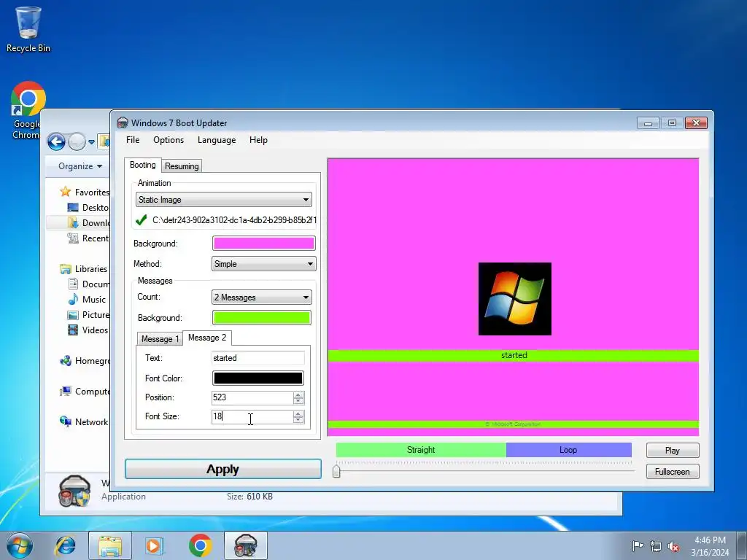The image size is (747, 560).
Task: Click the image file path text
Action: (x=234, y=220)
